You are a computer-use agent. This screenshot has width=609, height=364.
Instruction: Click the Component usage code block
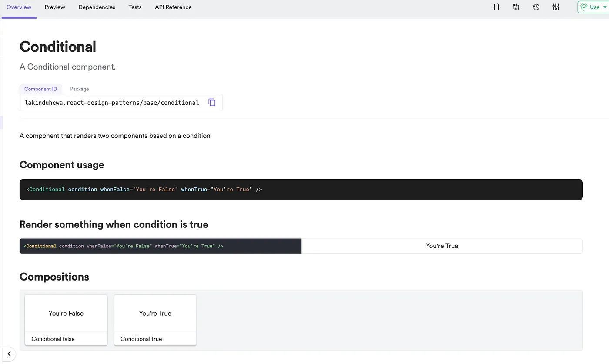coord(301,190)
